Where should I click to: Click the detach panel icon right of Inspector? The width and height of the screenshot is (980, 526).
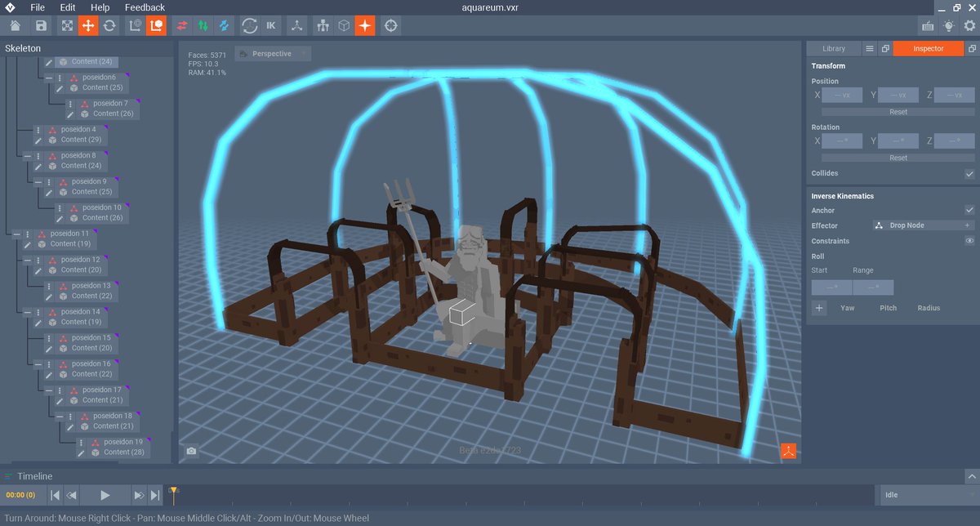972,49
